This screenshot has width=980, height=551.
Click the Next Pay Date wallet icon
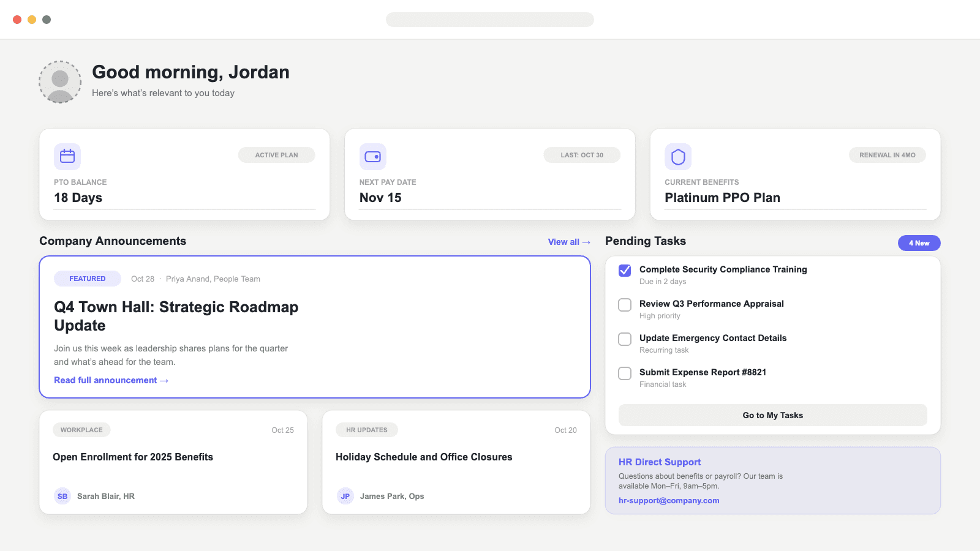372,157
